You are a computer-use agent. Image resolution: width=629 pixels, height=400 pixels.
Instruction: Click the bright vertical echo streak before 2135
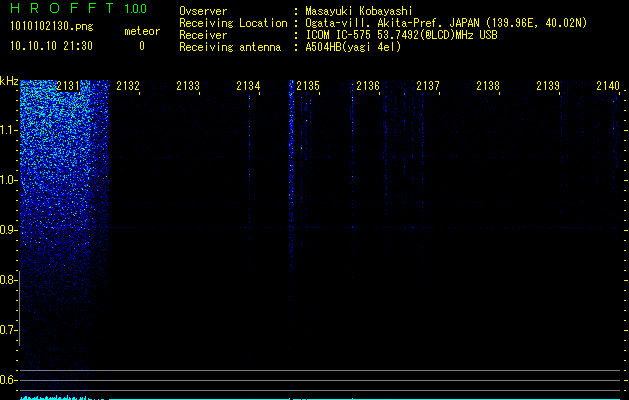pyautogui.click(x=291, y=173)
